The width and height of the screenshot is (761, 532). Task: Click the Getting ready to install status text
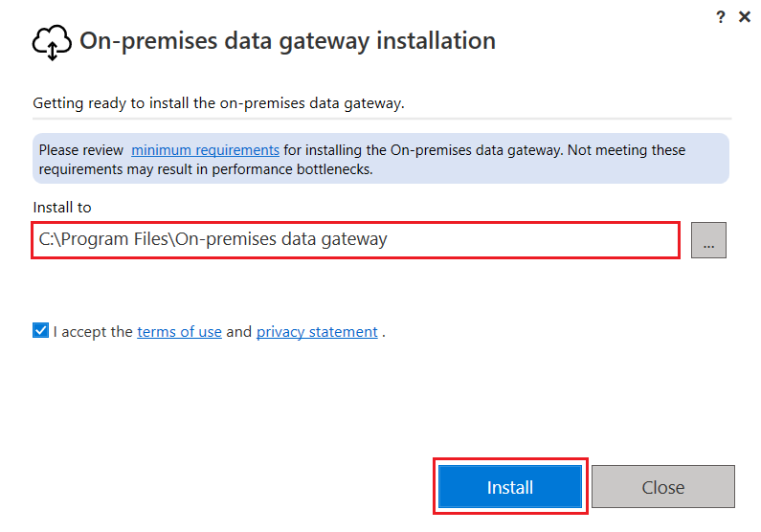[218, 102]
